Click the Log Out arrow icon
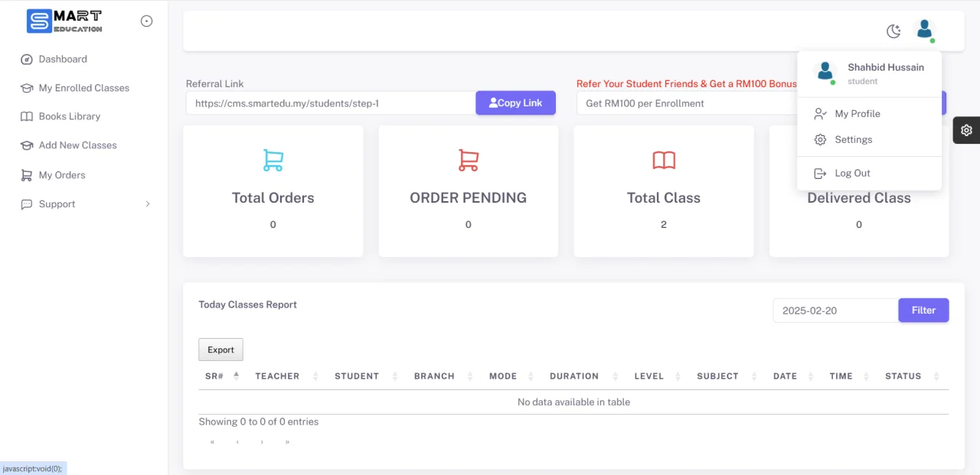 point(820,174)
